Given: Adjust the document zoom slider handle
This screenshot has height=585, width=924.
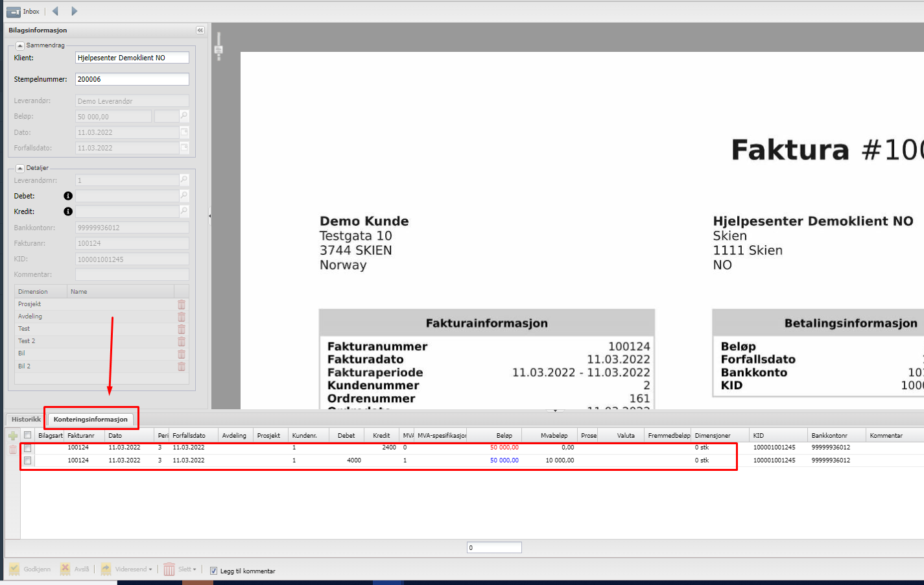Looking at the screenshot, I should coord(219,50).
